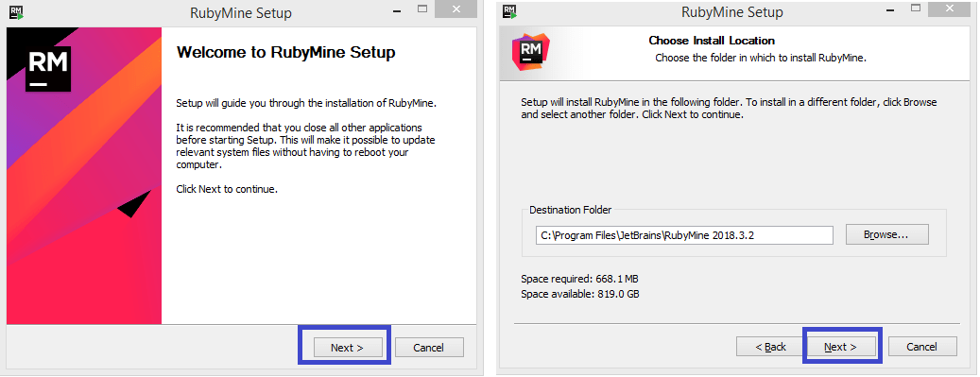Click the 'Welcome to RubyMine Setup' heading

(285, 52)
